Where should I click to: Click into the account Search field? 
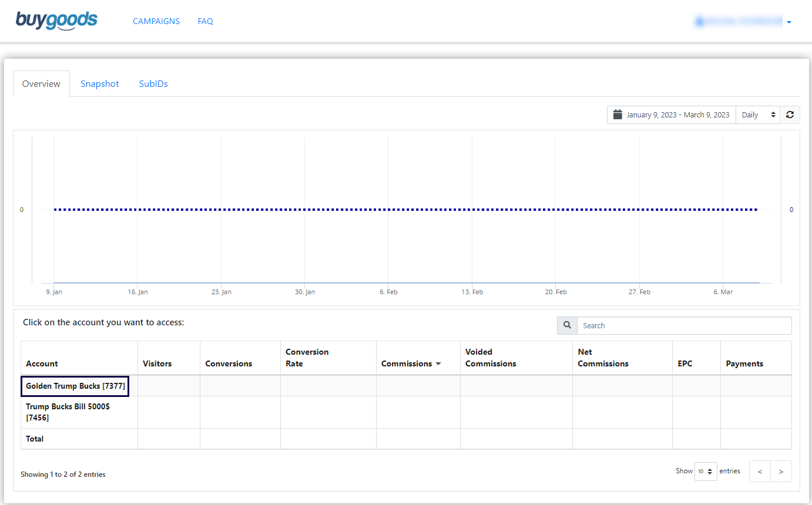(x=684, y=325)
